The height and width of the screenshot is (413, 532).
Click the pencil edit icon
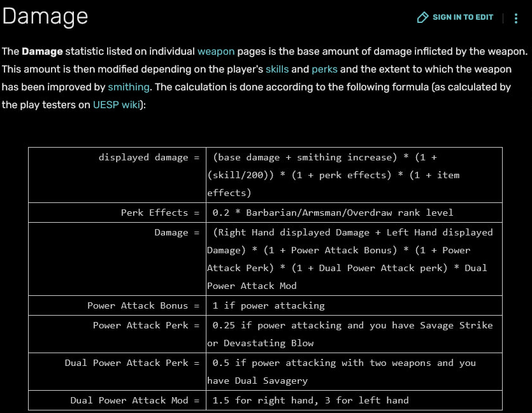tap(422, 18)
